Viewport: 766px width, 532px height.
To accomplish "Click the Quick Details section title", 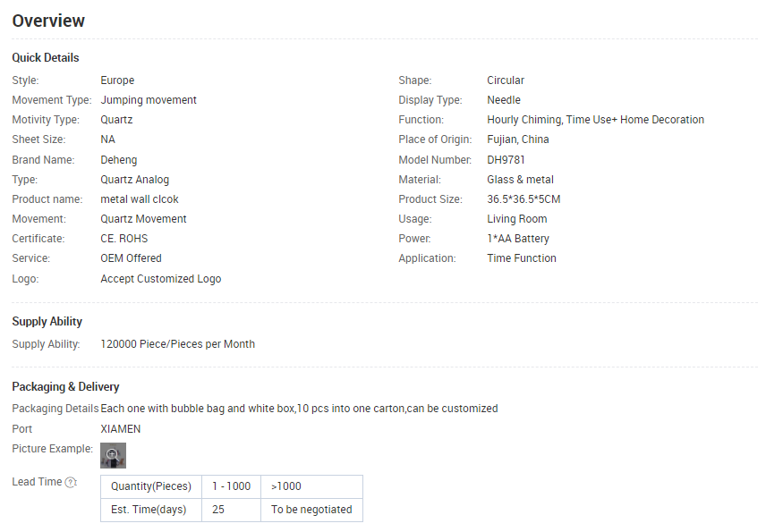I will coord(46,57).
